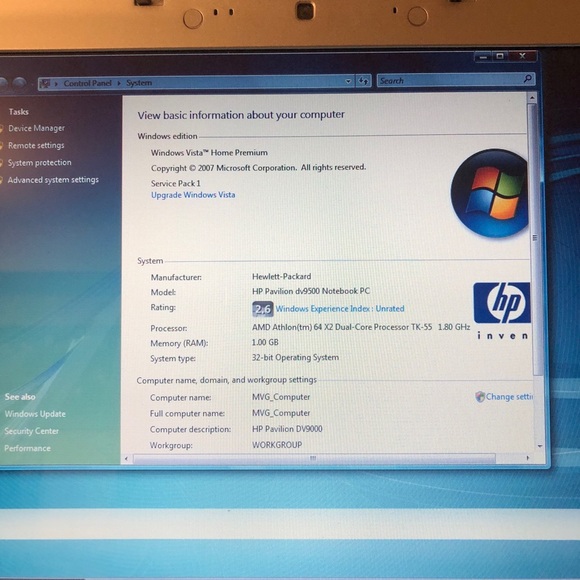Click the refresh button beside address bar
The height and width of the screenshot is (580, 580).
click(x=363, y=81)
